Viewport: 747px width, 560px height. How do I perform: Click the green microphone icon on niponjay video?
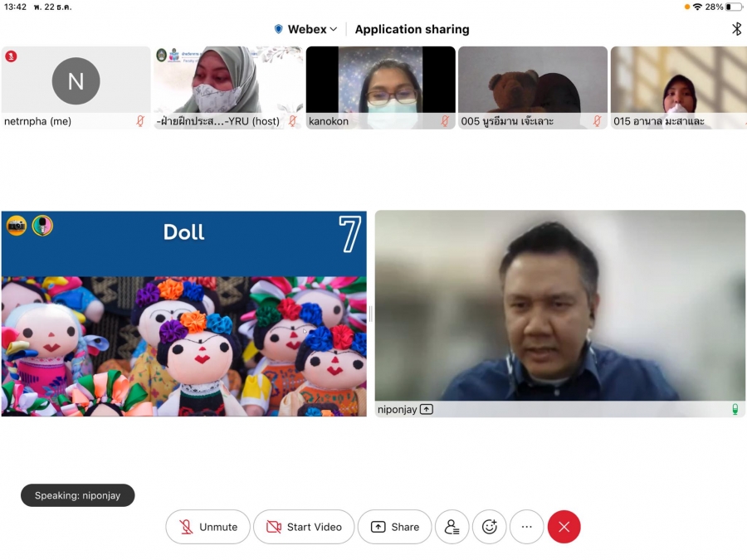[x=735, y=409]
